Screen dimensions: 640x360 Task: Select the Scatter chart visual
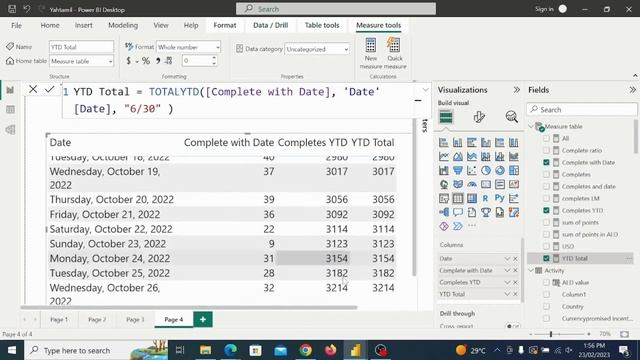pos(472,171)
